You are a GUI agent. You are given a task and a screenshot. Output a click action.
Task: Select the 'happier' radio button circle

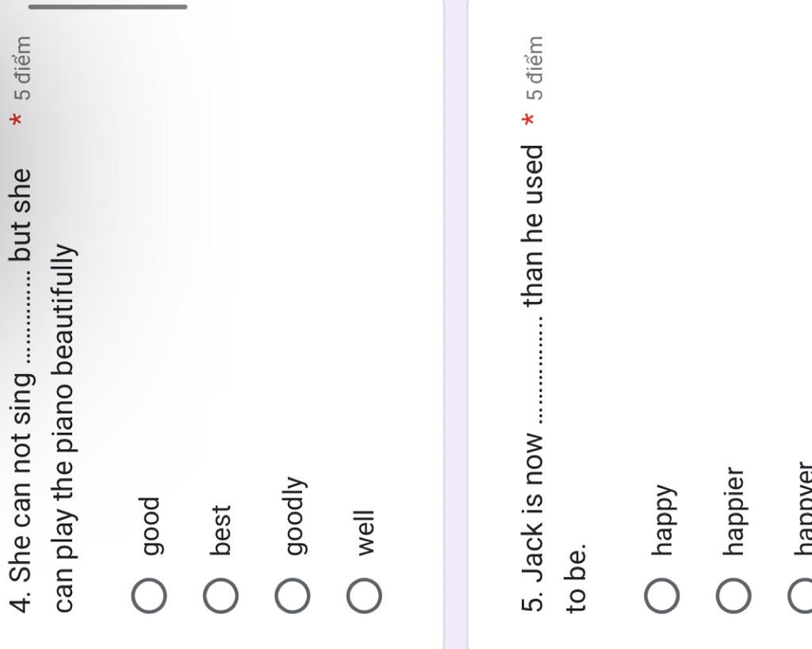coord(733,596)
